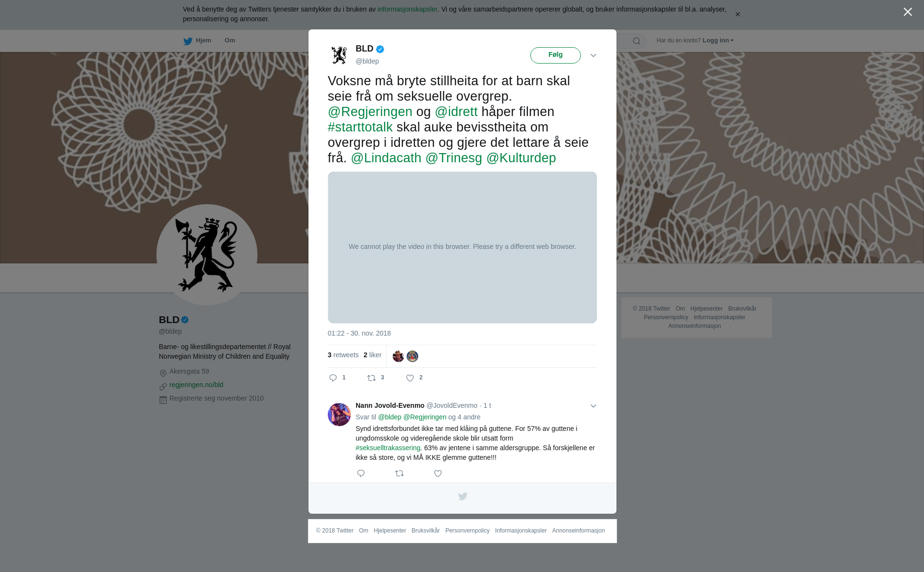Screen dimensions: 924x572
Task: Click the search magnifier icon
Action: pos(637,41)
